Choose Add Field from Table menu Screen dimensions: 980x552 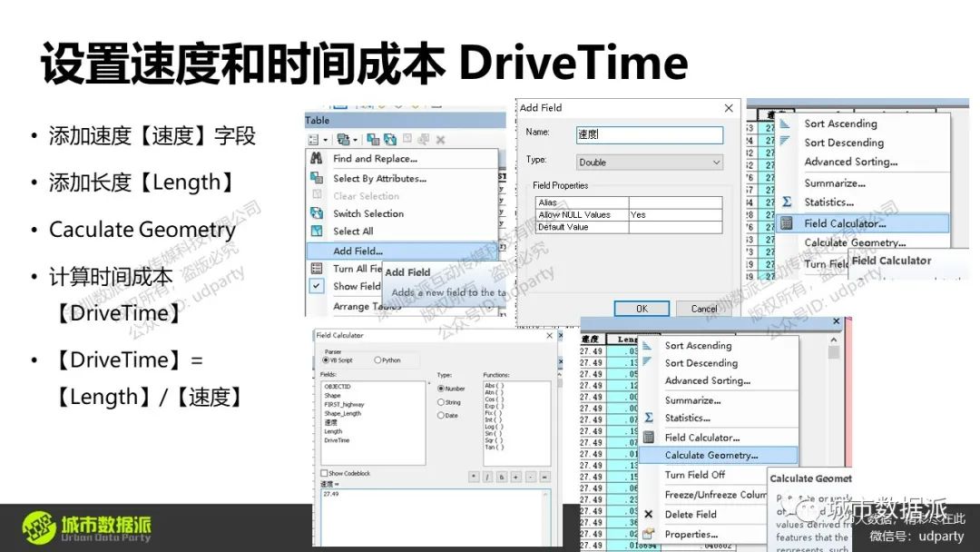402,251
